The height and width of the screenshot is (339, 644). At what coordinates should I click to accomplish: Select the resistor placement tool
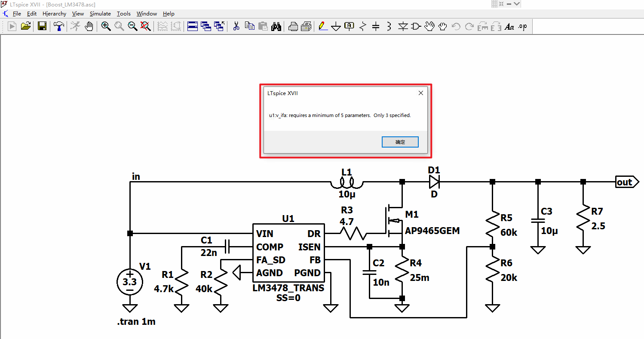[362, 26]
